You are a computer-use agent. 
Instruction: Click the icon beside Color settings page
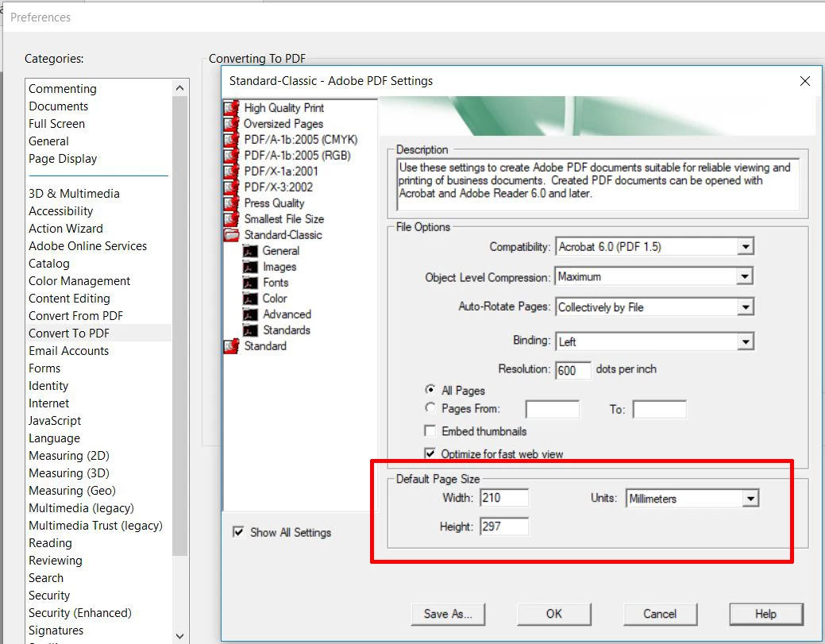[x=250, y=299]
